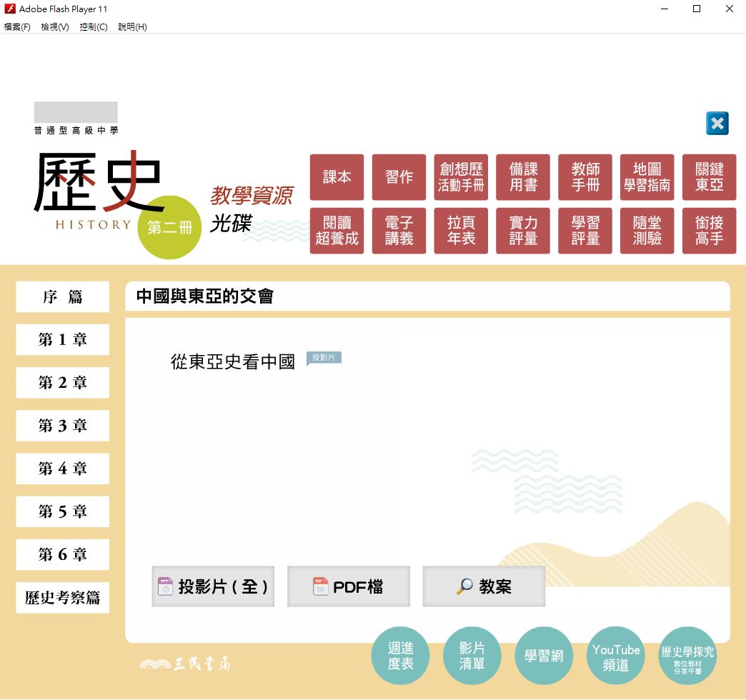Open 歷史學探究 sharing platform circle

687,656
